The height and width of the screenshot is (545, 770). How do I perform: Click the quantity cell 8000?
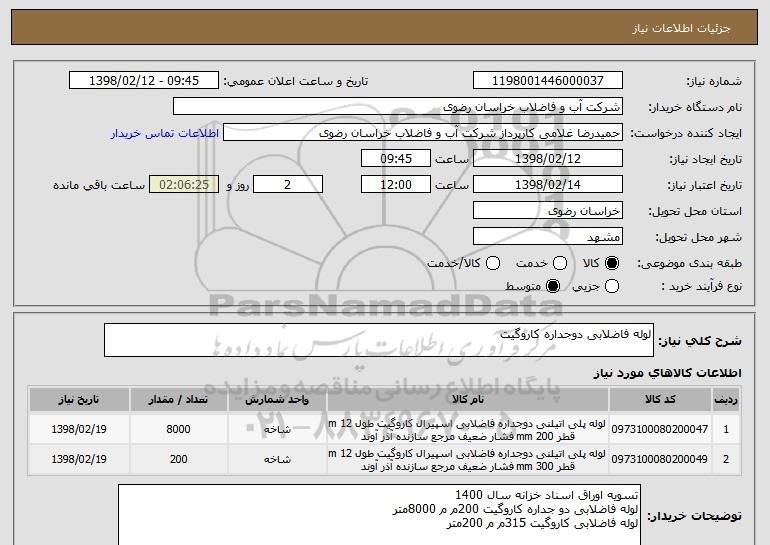[x=178, y=429]
